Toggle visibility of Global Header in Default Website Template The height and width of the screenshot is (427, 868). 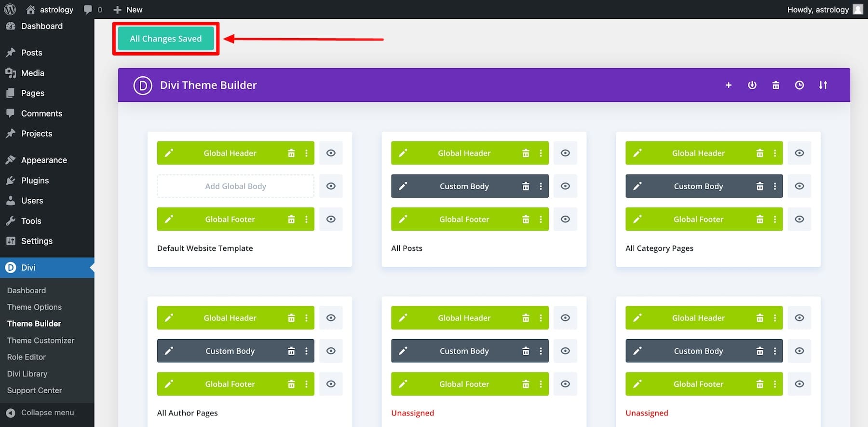331,153
